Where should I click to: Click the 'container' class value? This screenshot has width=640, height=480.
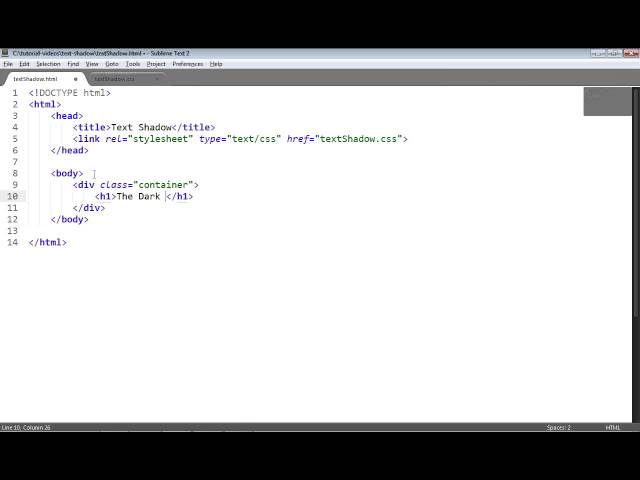coord(163,185)
